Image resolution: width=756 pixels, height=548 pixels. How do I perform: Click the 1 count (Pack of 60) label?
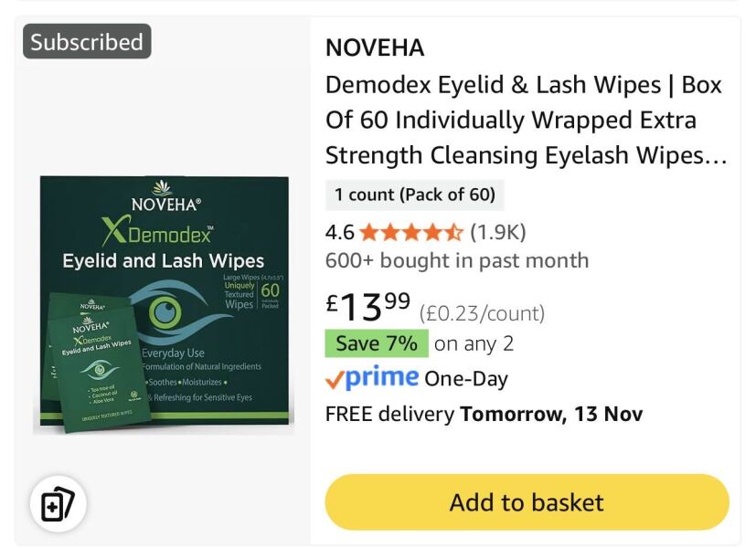point(414,195)
